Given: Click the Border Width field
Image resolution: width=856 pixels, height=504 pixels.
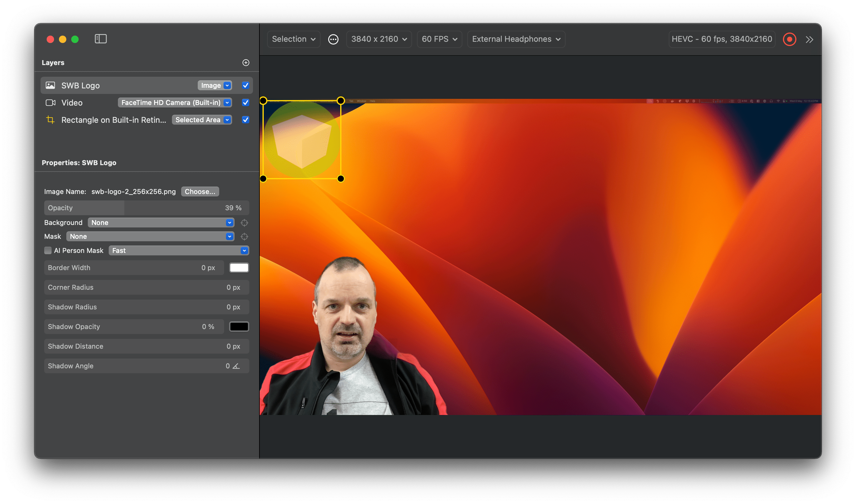Looking at the screenshot, I should pyautogui.click(x=134, y=268).
